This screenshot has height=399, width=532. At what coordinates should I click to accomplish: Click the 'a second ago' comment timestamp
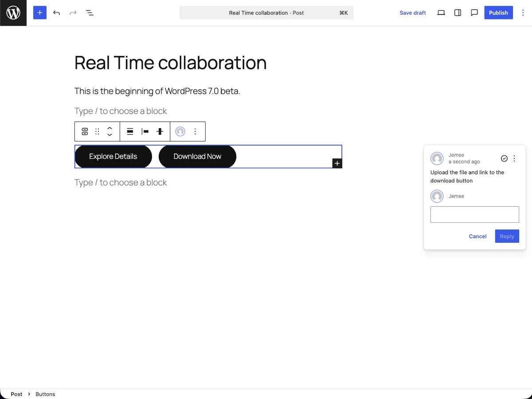pos(464,162)
